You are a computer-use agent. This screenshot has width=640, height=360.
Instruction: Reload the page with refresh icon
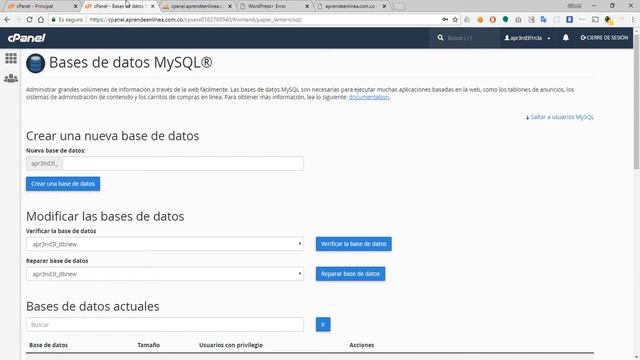[x=29, y=20]
